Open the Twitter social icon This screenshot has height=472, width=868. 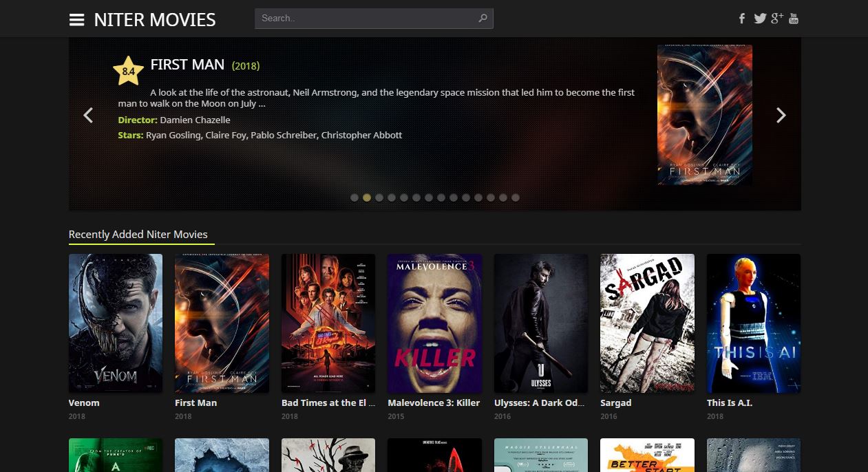[760, 19]
